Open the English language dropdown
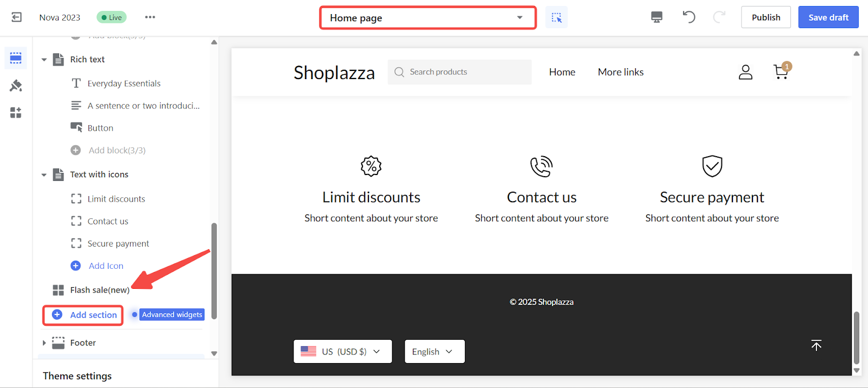868x388 pixels. pos(435,352)
